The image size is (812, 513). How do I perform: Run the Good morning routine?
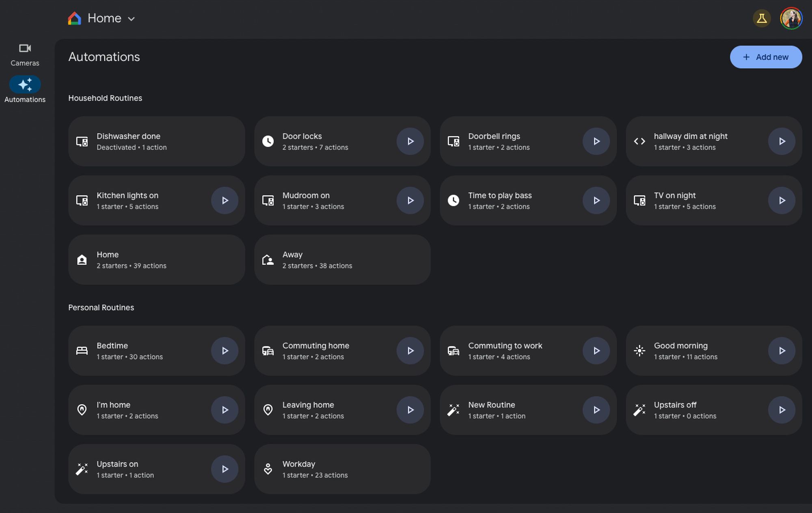(x=782, y=351)
